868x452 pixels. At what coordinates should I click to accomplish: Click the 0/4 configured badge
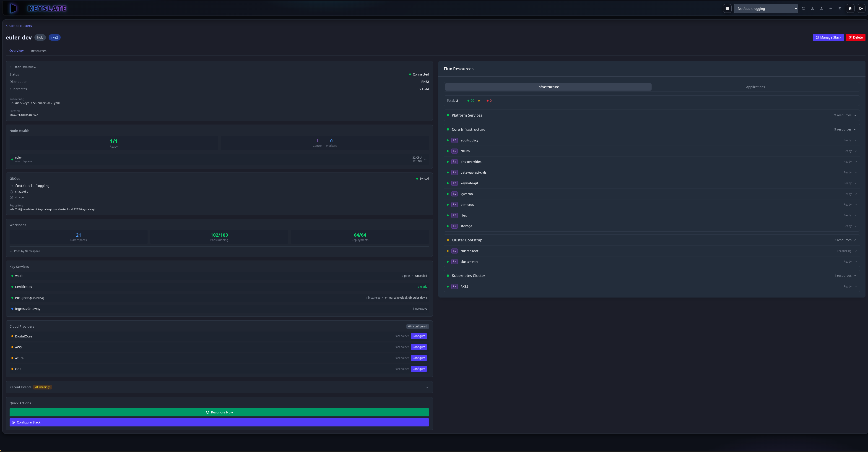[418, 326]
